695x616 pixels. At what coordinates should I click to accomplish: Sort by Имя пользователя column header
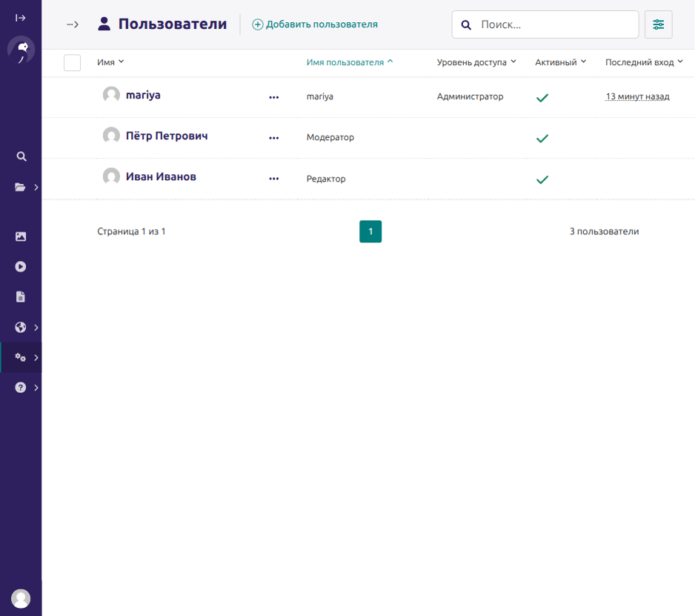pos(350,62)
